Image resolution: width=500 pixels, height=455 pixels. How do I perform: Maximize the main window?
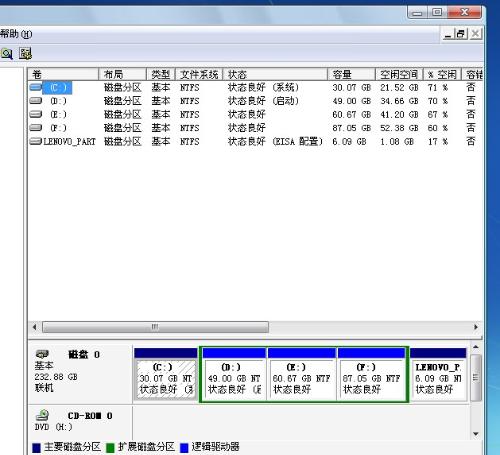(437, 13)
